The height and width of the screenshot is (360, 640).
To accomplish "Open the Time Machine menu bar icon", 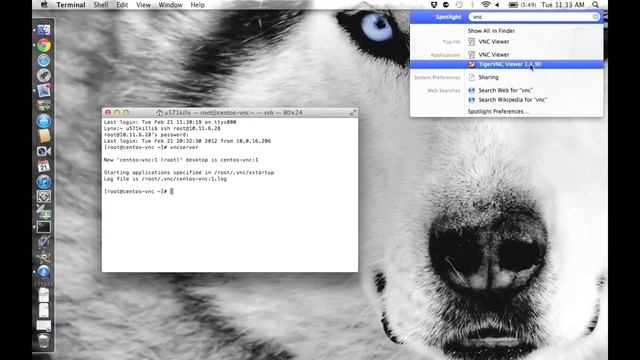I will click(x=459, y=5).
